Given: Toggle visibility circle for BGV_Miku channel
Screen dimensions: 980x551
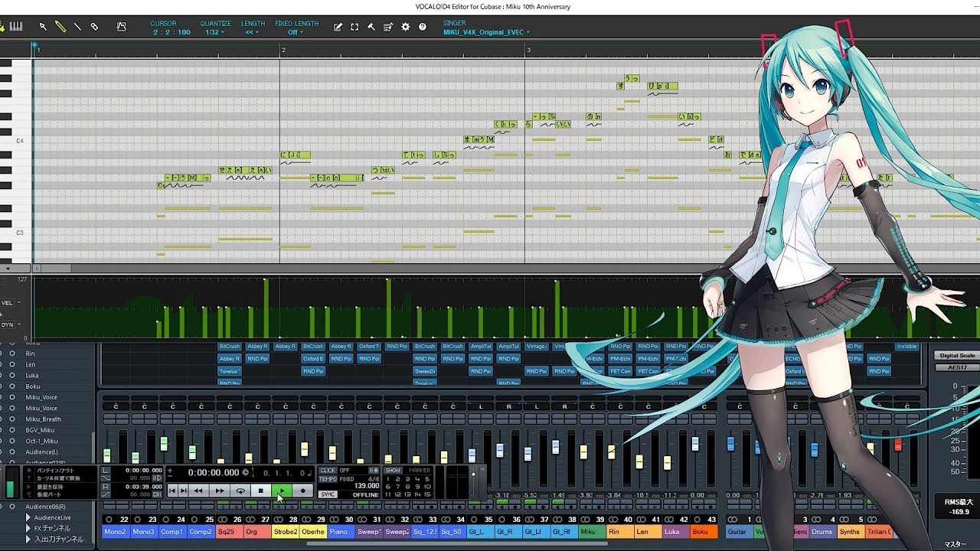Looking at the screenshot, I should (x=11, y=429).
